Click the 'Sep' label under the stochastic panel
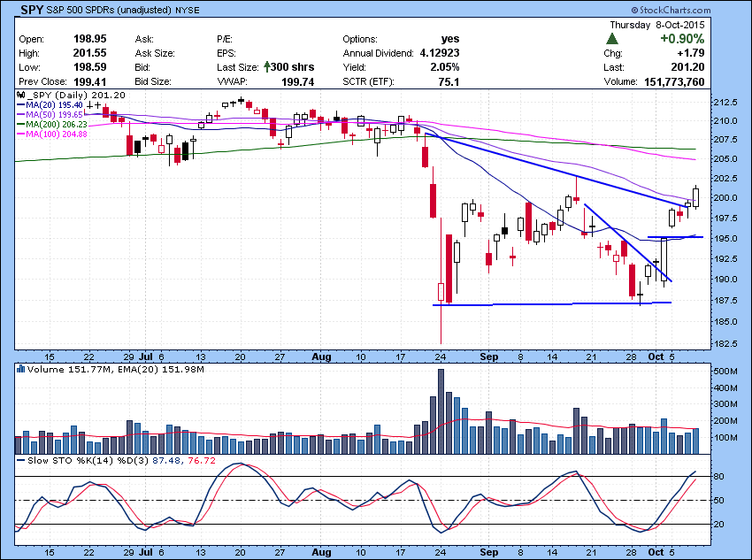This screenshot has width=752, height=560. pyautogui.click(x=489, y=552)
